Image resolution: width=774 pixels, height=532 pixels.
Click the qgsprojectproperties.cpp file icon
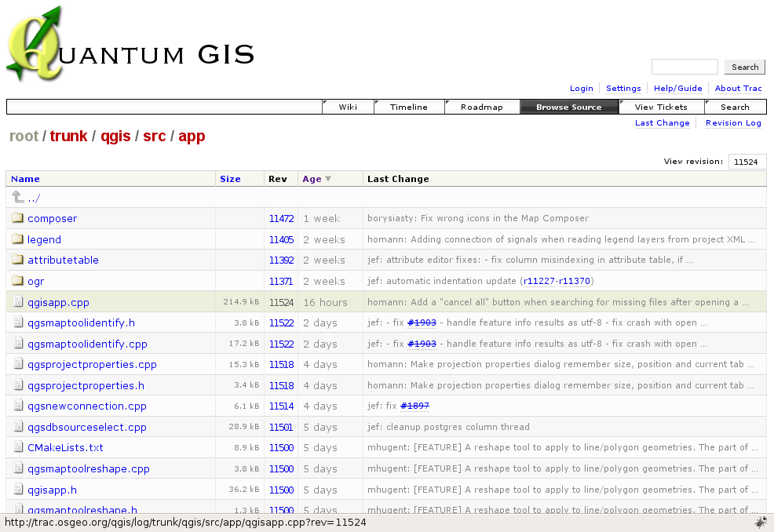point(18,364)
